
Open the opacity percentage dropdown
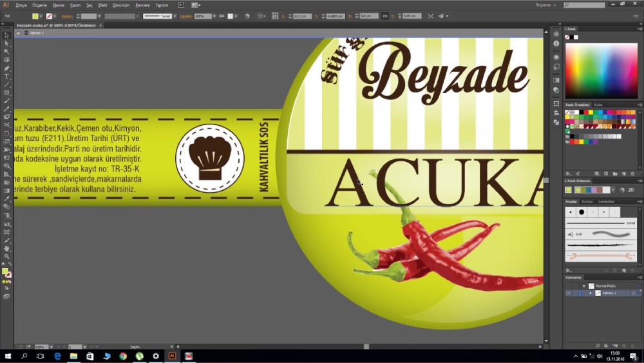(x=214, y=16)
